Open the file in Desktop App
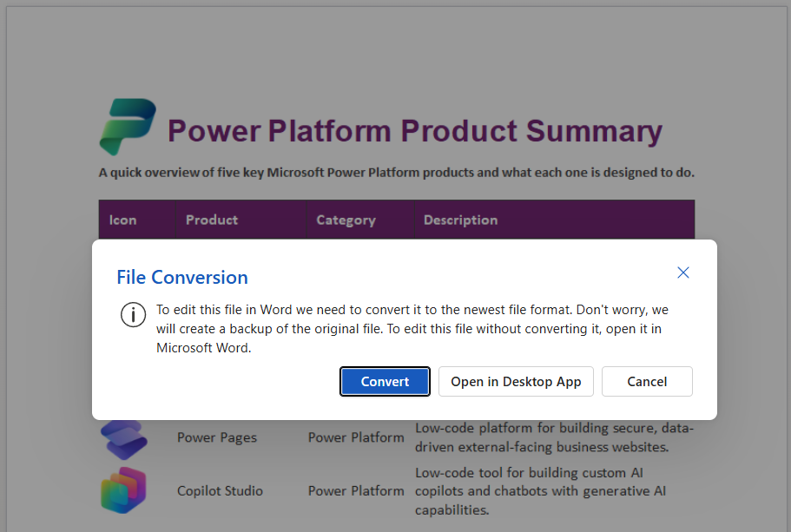This screenshot has width=791, height=532. coord(516,381)
